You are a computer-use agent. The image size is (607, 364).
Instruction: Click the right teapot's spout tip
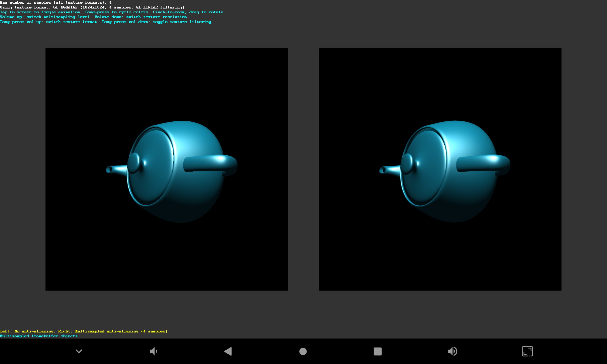pyautogui.click(x=382, y=170)
